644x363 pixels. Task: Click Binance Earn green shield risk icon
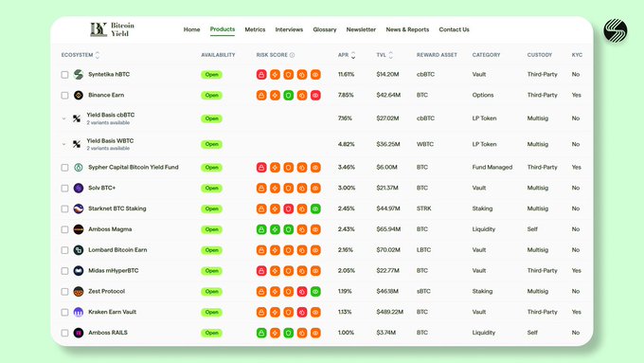288,96
